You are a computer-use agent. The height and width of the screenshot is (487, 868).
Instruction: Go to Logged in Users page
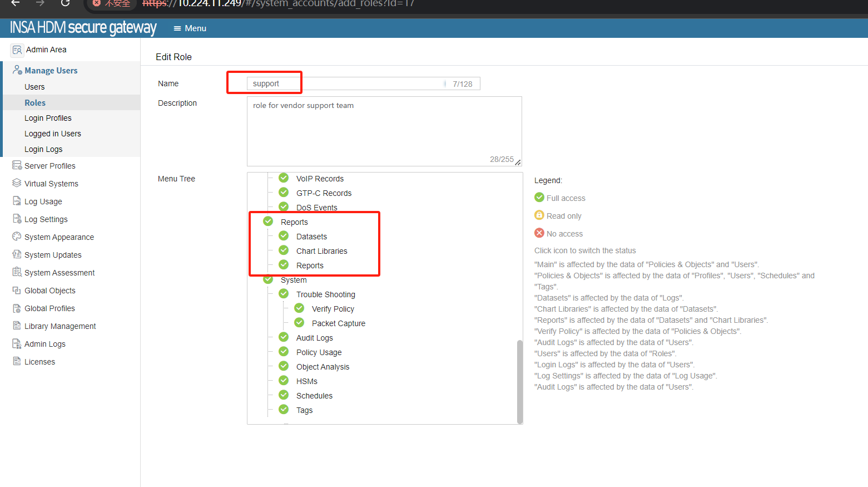point(53,134)
